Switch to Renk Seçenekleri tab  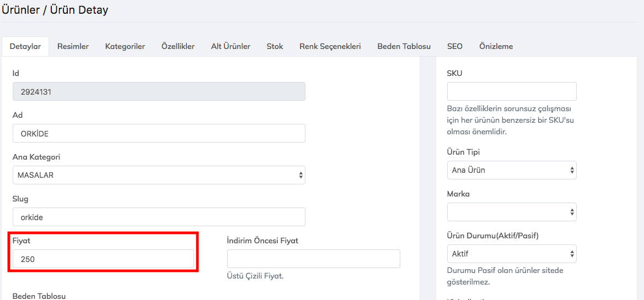(330, 46)
